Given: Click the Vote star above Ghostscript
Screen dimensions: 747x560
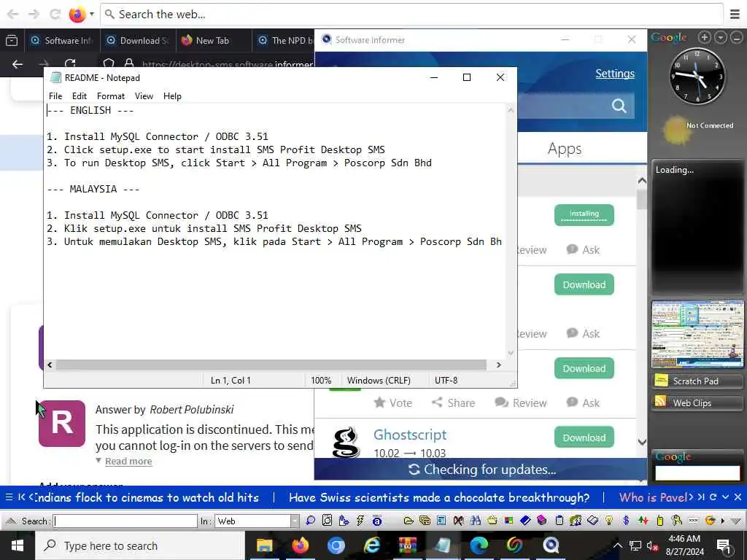Looking at the screenshot, I should 393,402.
